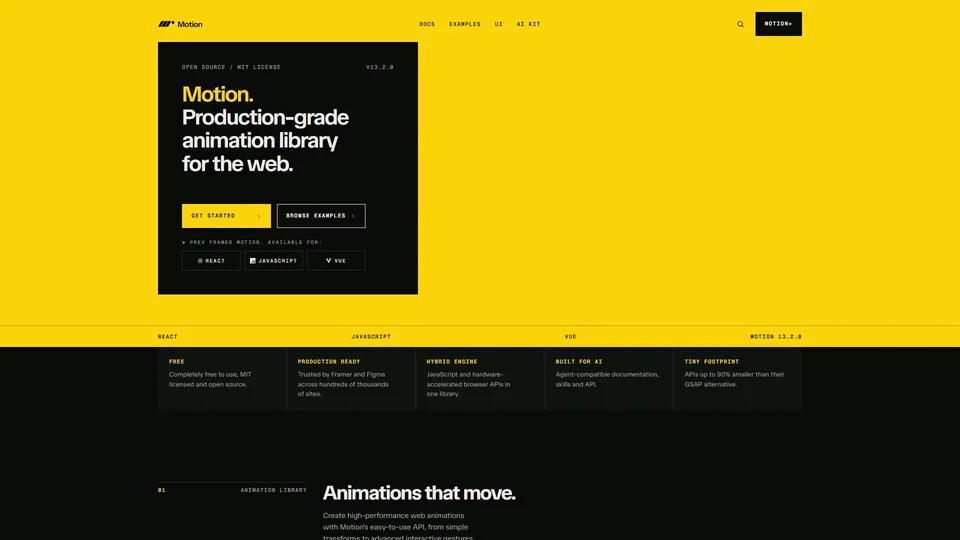The width and height of the screenshot is (960, 540).
Task: Click the Motion logo in header
Action: [x=180, y=24]
